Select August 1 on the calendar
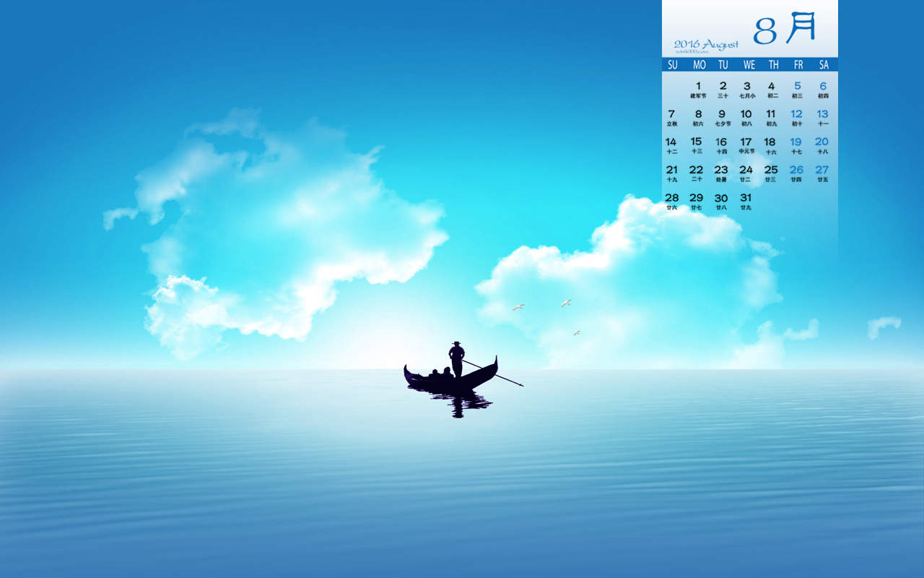The height and width of the screenshot is (578, 924). click(698, 89)
